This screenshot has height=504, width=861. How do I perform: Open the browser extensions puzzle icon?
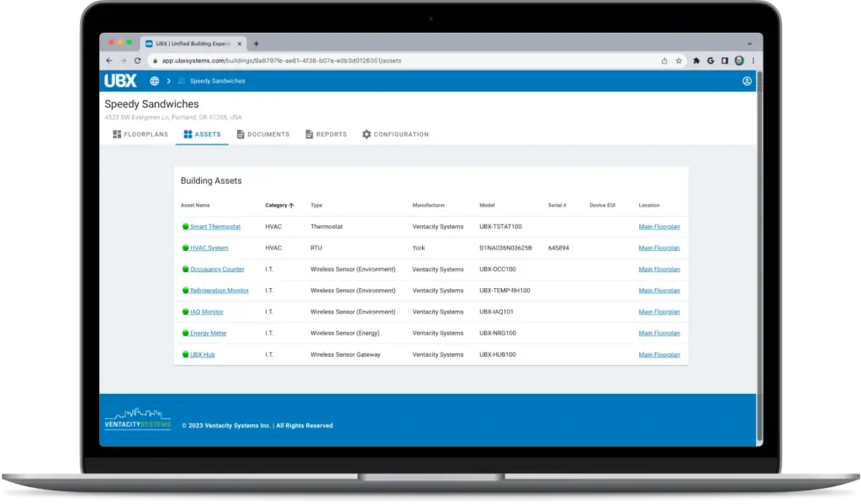click(697, 60)
